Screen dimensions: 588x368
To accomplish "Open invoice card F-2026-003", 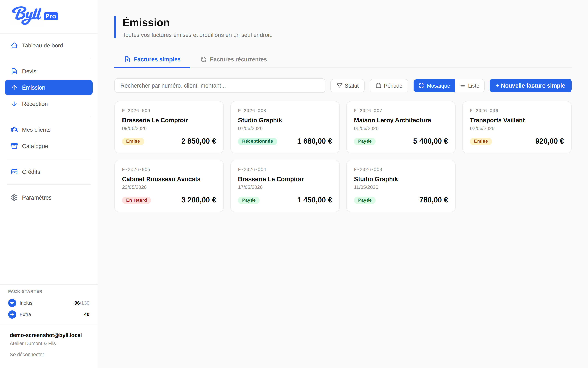I will pyautogui.click(x=401, y=186).
